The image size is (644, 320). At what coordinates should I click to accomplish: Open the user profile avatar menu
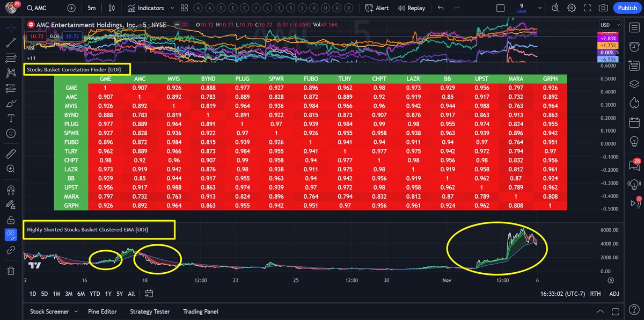[x=11, y=8]
